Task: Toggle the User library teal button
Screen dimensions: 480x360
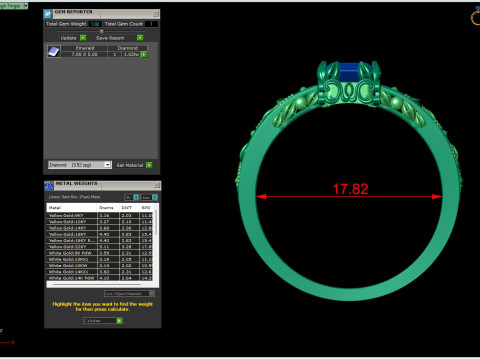Action: 155,197
